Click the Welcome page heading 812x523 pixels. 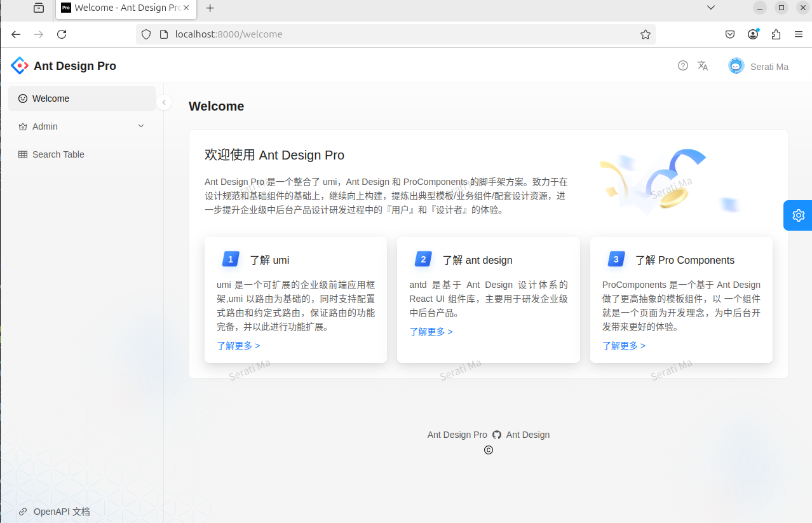point(217,106)
